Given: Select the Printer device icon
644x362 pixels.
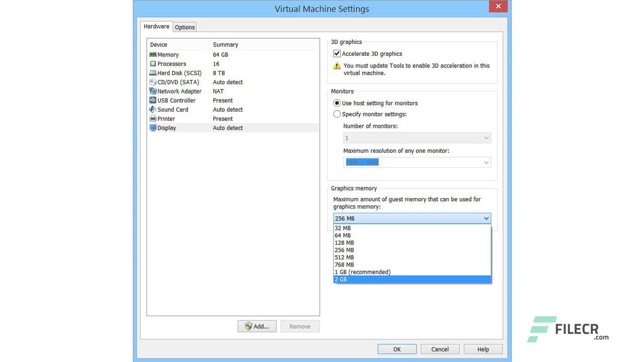Looking at the screenshot, I should pyautogui.click(x=153, y=118).
